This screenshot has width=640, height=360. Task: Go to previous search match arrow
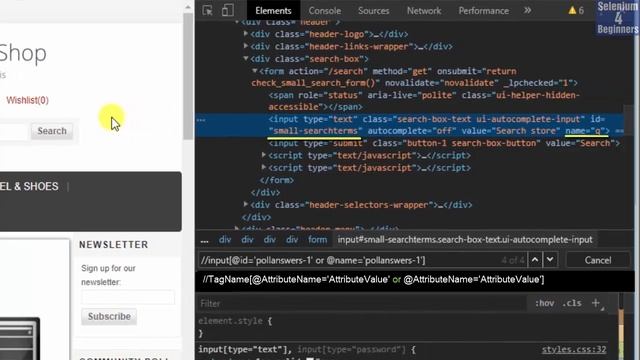(535, 260)
